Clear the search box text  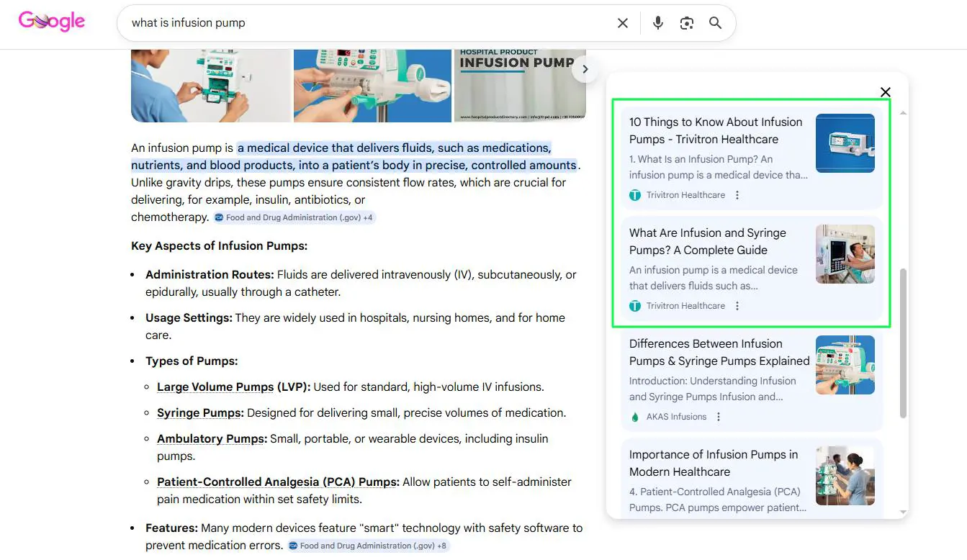tap(623, 23)
